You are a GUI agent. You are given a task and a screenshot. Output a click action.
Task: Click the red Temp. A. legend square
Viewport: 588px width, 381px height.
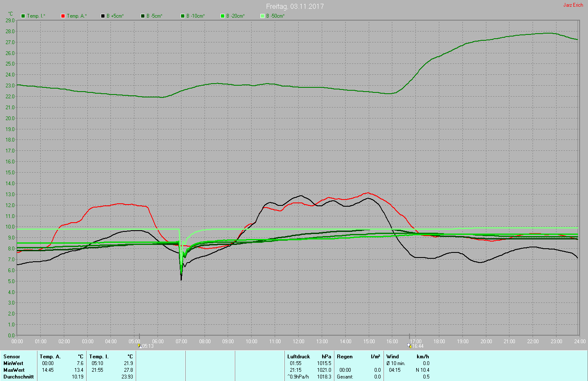tap(63, 16)
